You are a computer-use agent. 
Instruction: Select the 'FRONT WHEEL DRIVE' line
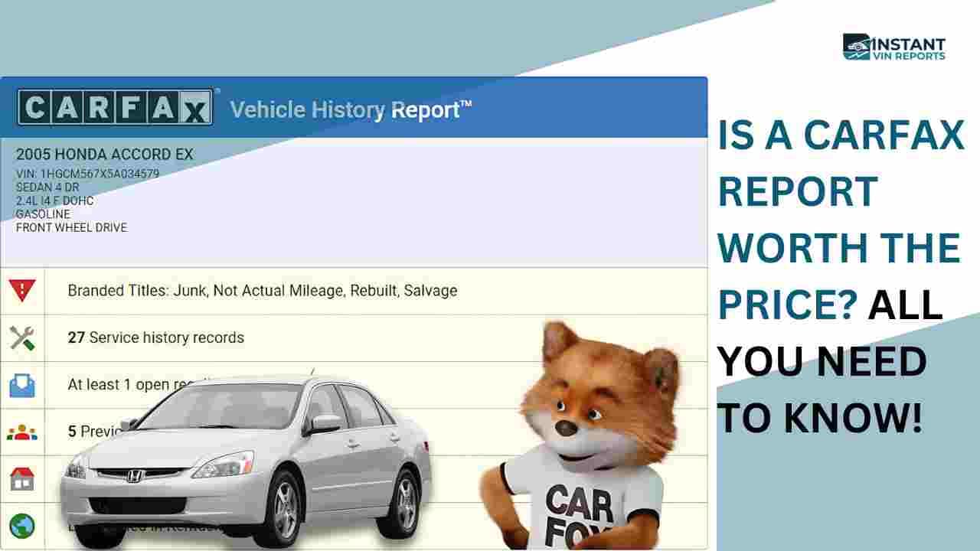point(71,227)
